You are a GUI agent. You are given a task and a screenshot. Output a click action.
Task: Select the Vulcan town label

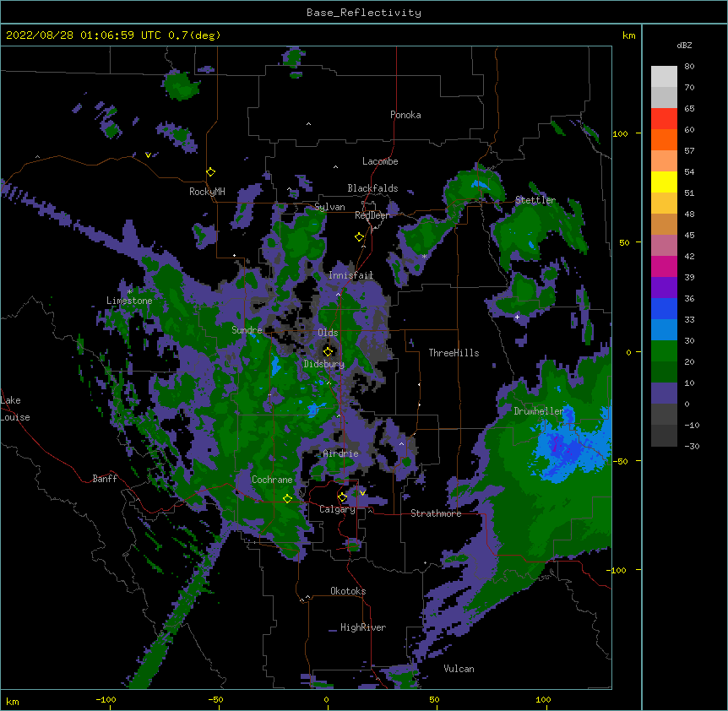(x=459, y=669)
